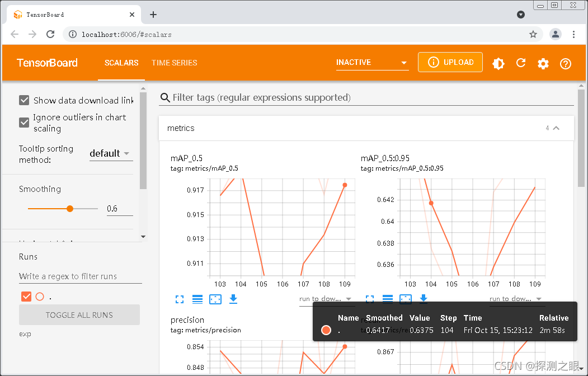The image size is (588, 376).
Task: Switch to SCALARS tab
Action: click(x=121, y=63)
